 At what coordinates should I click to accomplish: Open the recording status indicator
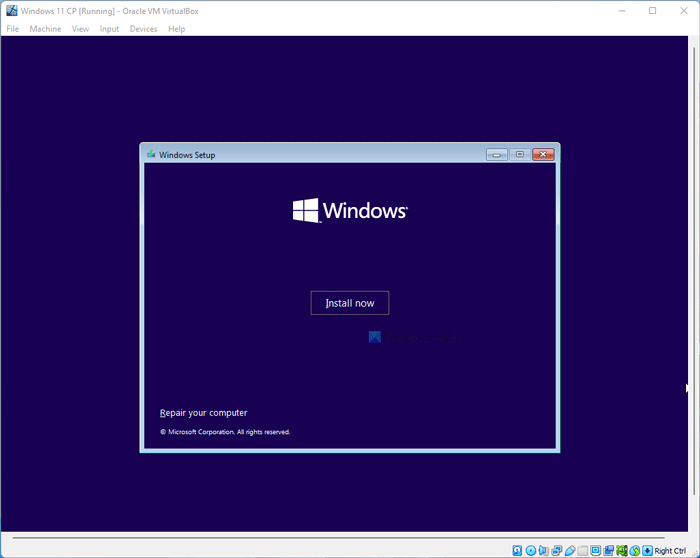tap(608, 550)
